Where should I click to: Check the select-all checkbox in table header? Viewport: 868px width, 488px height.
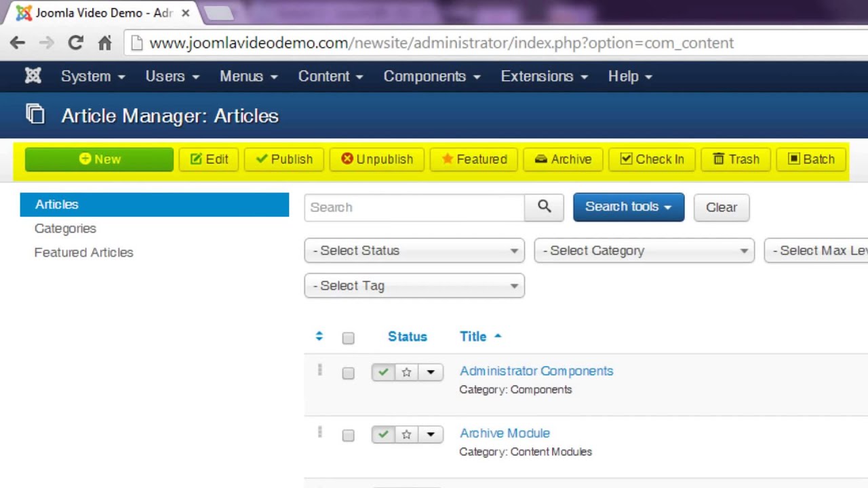348,338
